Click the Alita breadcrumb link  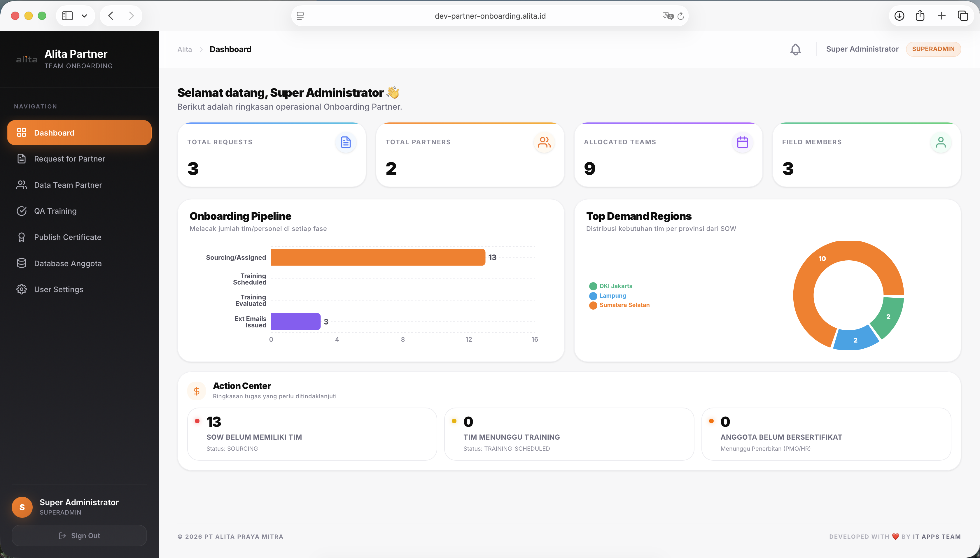point(184,50)
